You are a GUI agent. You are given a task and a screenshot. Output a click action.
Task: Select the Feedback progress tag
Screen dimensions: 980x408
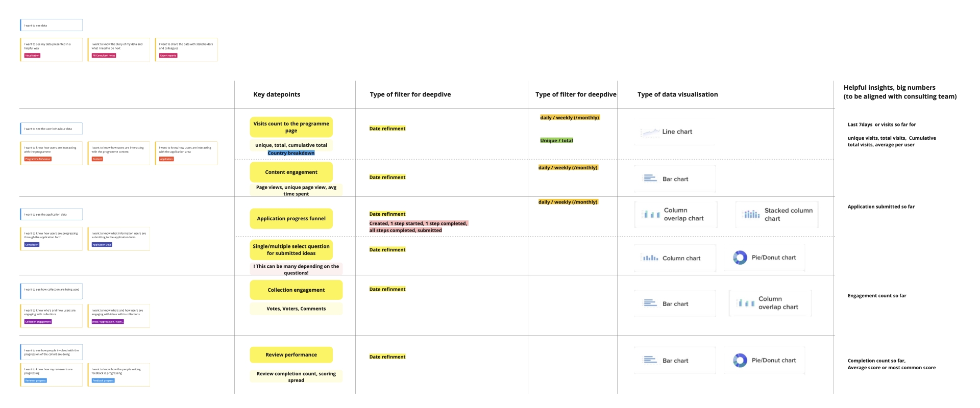tap(103, 380)
